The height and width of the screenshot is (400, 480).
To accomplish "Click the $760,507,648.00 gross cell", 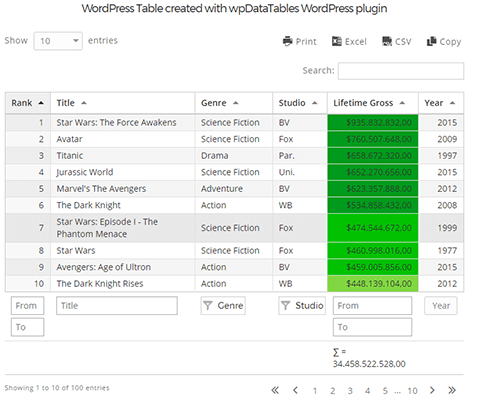I will coord(373,139).
